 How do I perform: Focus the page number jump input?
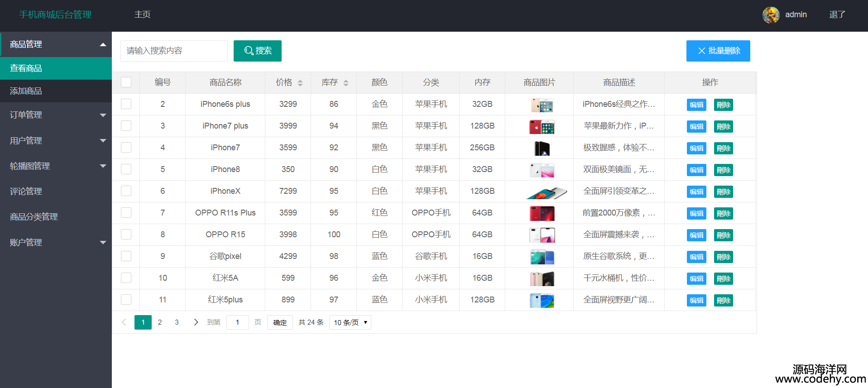237,322
